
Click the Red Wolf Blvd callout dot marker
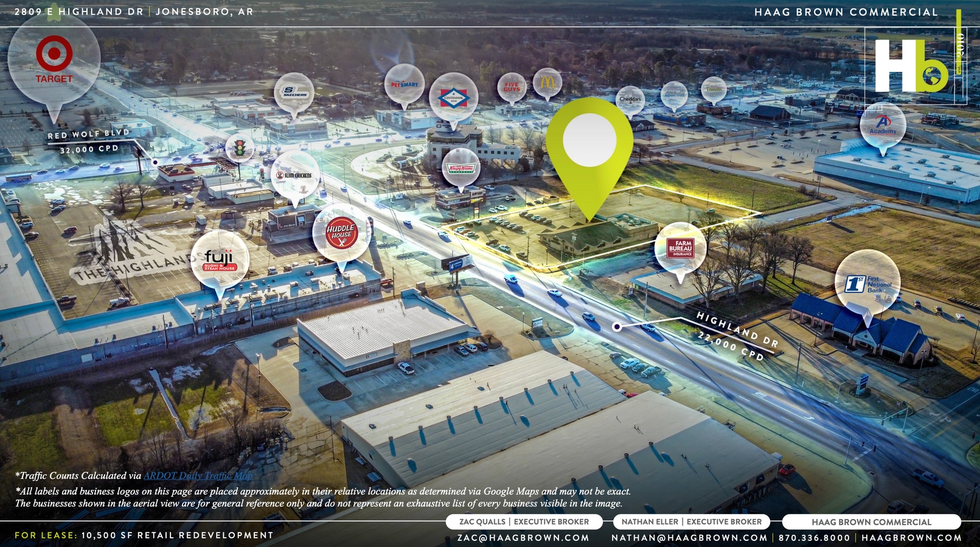point(156,162)
